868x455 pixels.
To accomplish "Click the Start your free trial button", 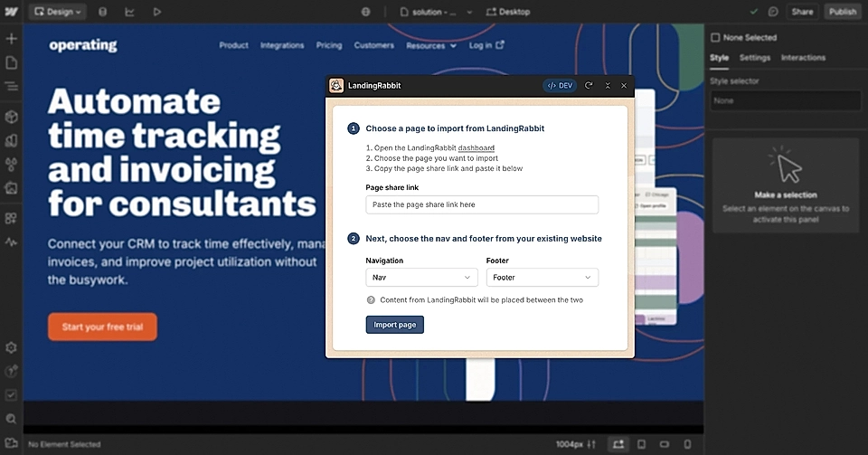I will [x=102, y=327].
